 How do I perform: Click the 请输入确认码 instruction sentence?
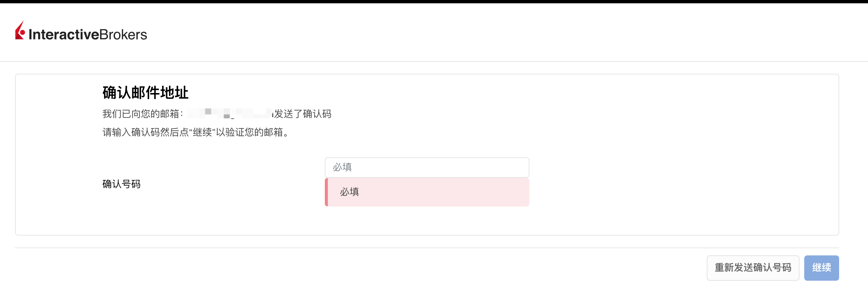pyautogui.click(x=196, y=132)
